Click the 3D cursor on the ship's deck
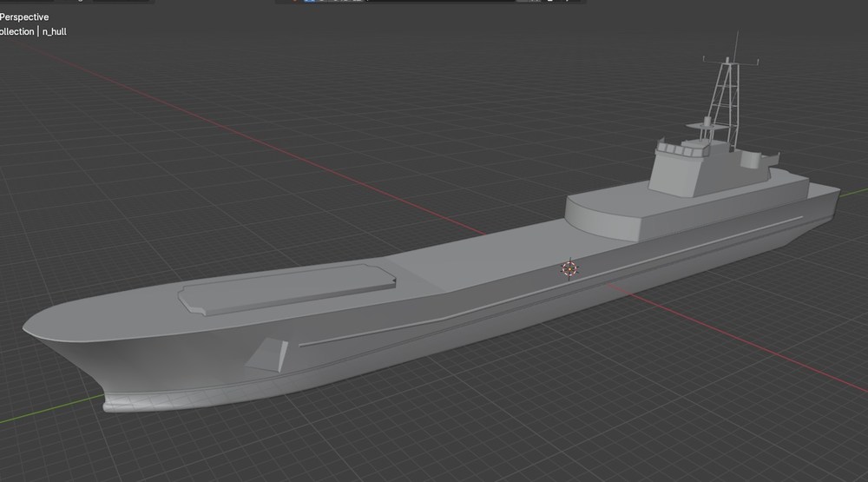The image size is (868, 482). pos(569,269)
